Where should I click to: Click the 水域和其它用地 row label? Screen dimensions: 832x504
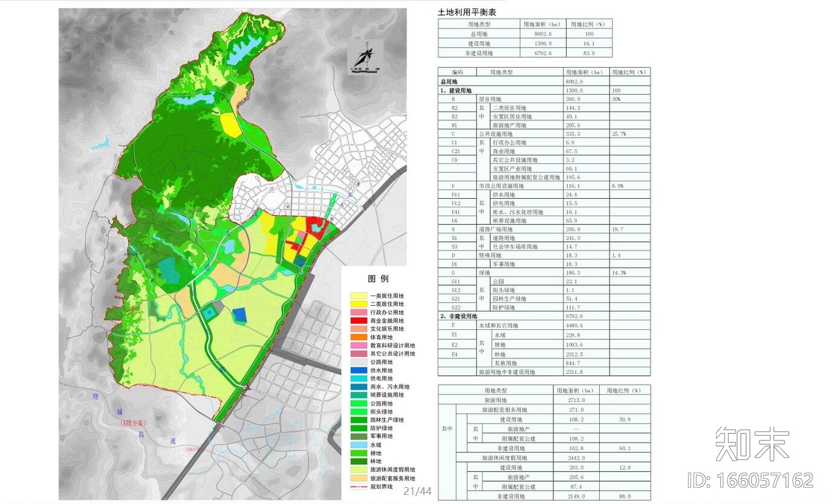pos(498,325)
